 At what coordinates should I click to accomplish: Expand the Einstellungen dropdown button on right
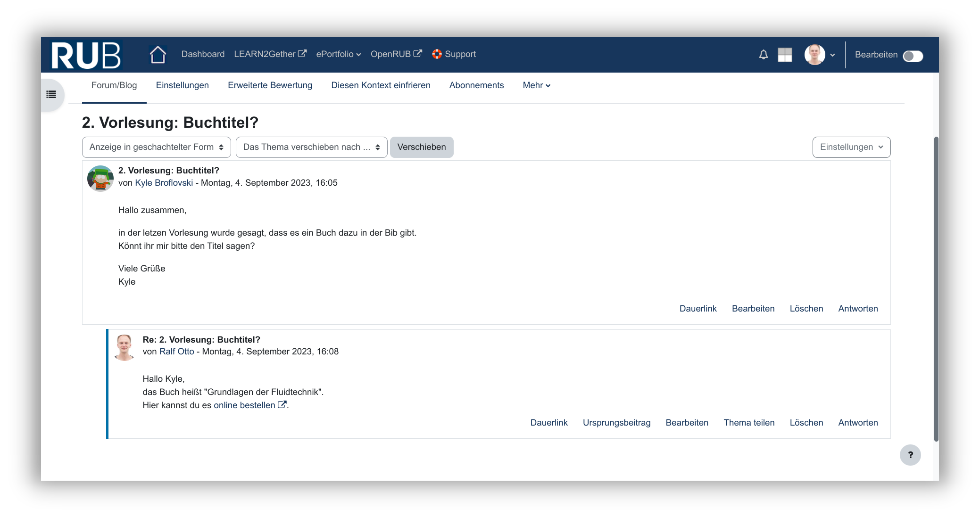pos(851,147)
